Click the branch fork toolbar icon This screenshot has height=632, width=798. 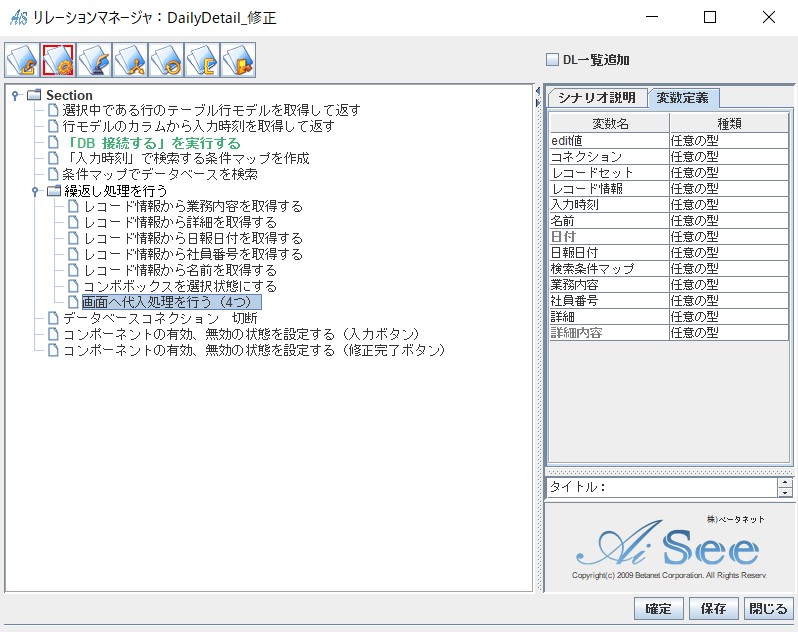tap(131, 60)
